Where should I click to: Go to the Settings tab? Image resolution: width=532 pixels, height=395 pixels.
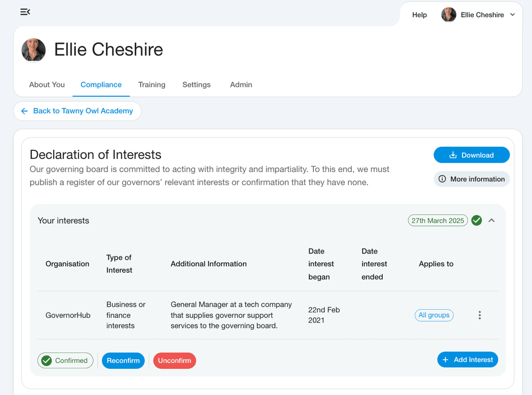click(197, 85)
